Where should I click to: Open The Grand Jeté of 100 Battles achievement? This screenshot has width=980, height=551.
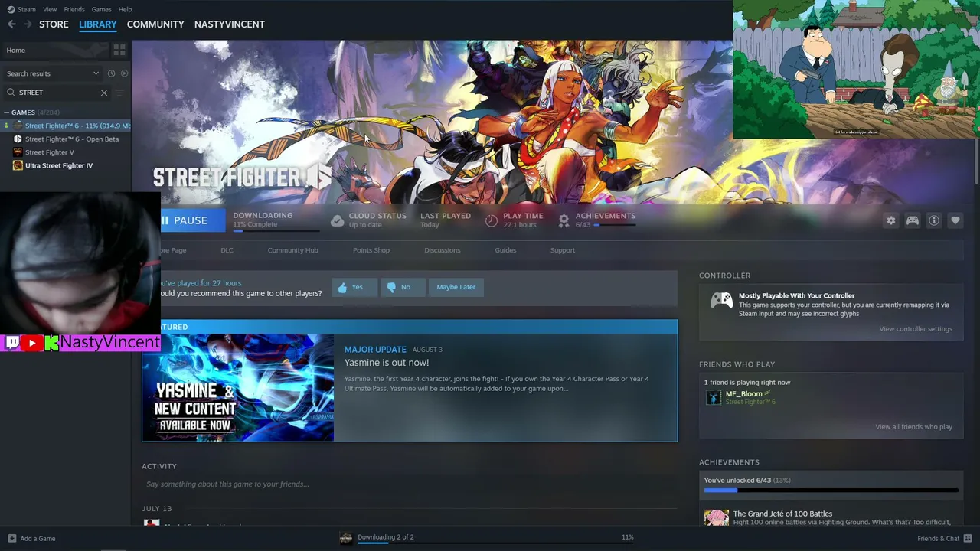pos(782,514)
